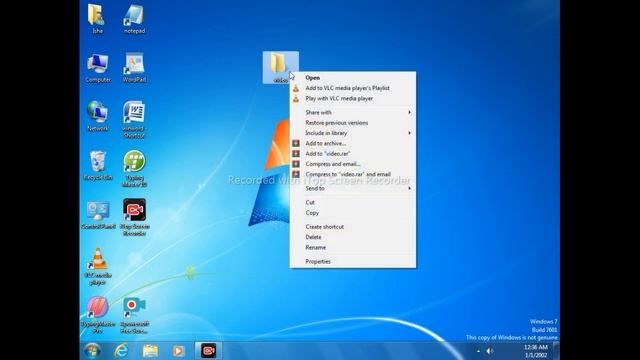This screenshot has width=640, height=360.
Task: Choose Open in the context menu
Action: pos(353,78)
